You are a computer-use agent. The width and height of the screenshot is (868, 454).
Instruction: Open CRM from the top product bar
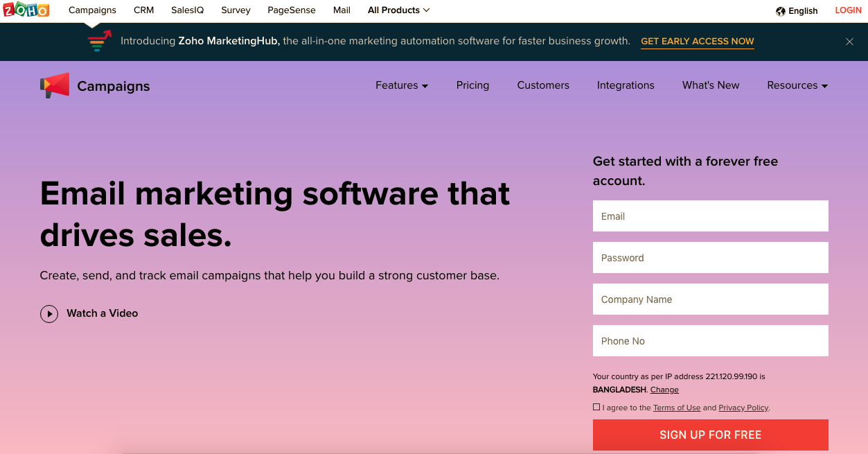click(143, 10)
